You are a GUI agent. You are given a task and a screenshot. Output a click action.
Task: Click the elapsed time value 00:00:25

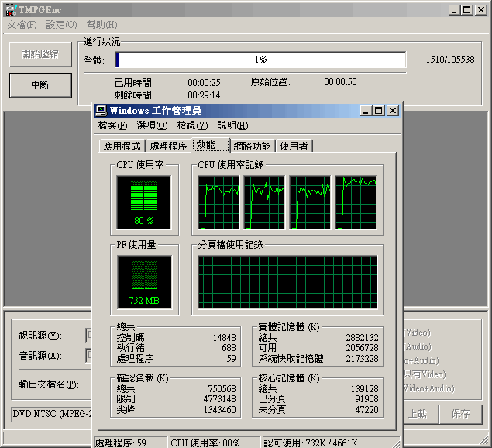coord(204,83)
